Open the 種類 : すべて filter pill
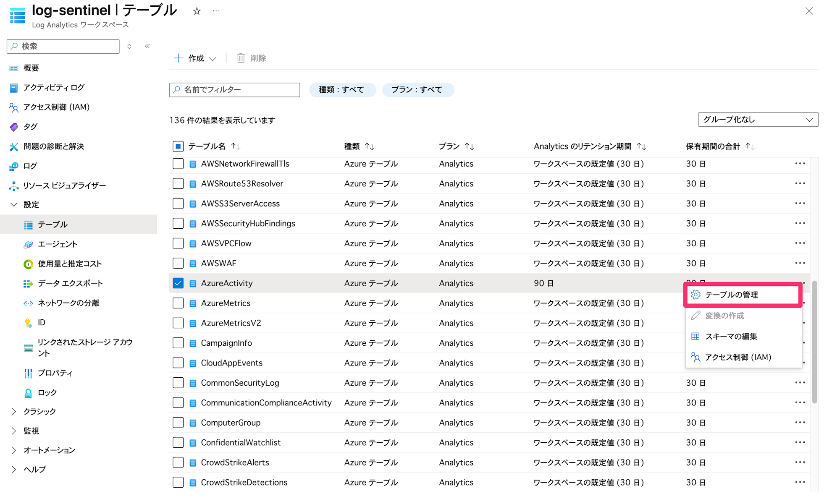The image size is (840, 504). point(342,90)
